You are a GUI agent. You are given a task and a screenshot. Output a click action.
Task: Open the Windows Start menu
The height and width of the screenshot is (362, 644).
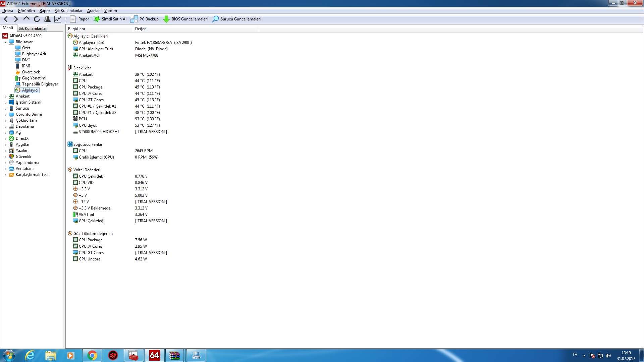8,355
